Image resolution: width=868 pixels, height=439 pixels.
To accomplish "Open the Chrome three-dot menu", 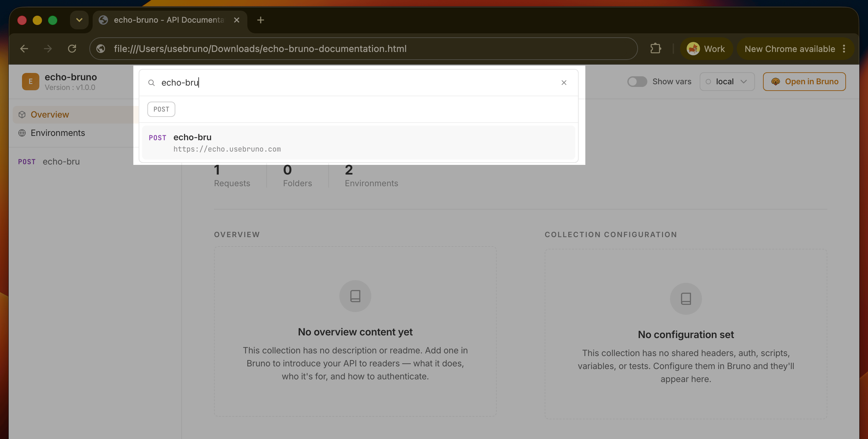I will pyautogui.click(x=844, y=49).
